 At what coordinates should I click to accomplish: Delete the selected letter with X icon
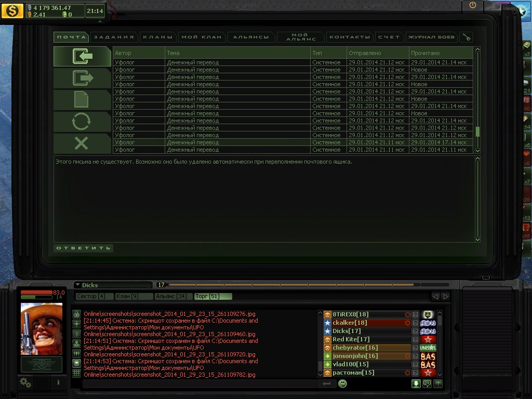tap(83, 143)
